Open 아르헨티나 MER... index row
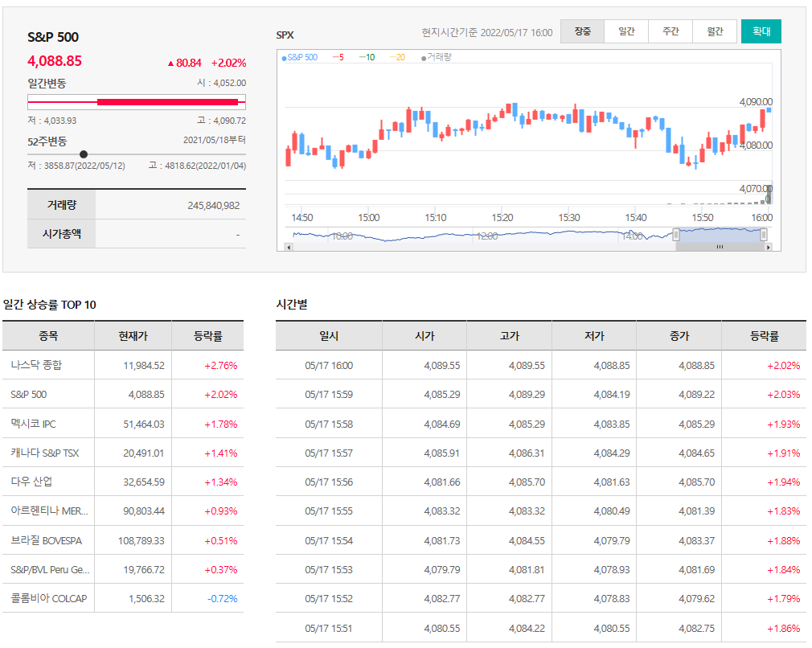Viewport: 812px width, 648px height. [x=49, y=511]
